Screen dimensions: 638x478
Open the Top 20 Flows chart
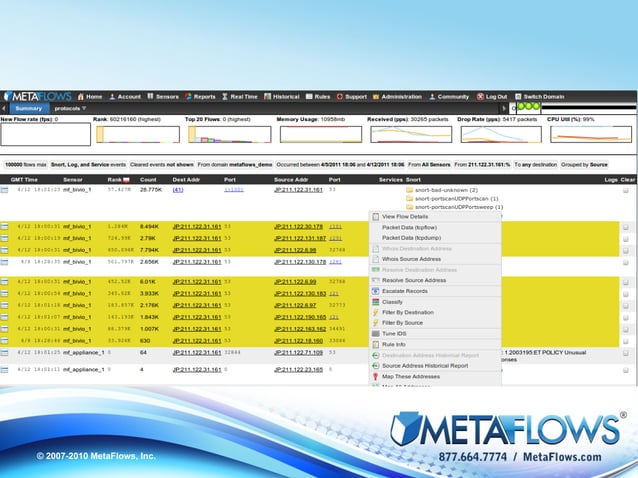coord(229,134)
